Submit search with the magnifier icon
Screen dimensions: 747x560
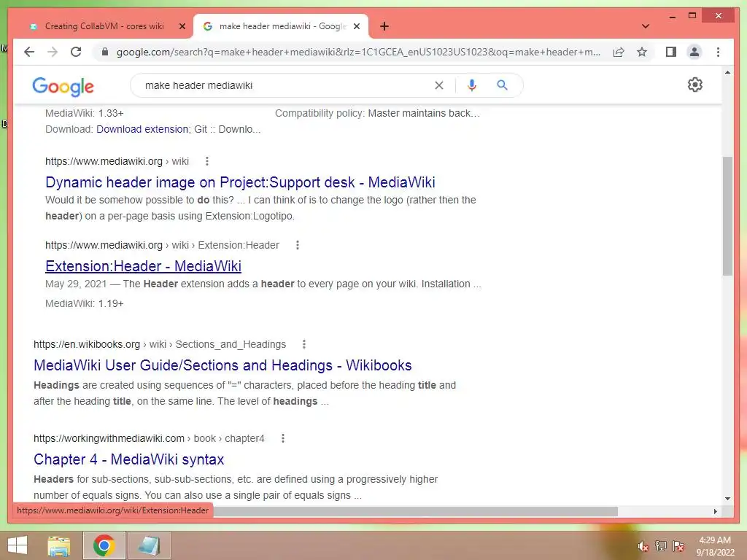coord(502,85)
